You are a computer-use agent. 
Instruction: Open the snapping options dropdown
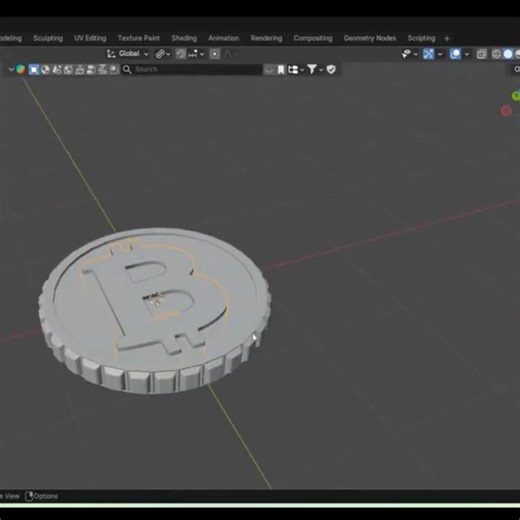(x=196, y=54)
